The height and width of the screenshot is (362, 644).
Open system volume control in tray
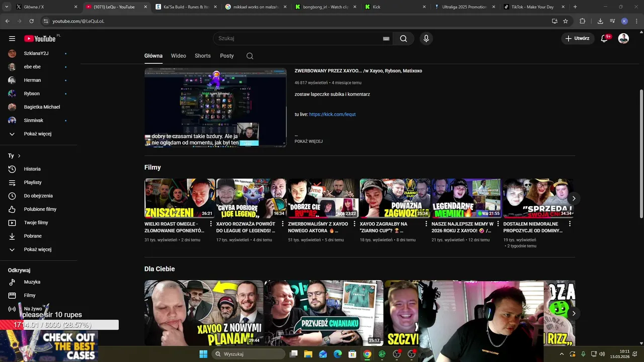(x=602, y=354)
